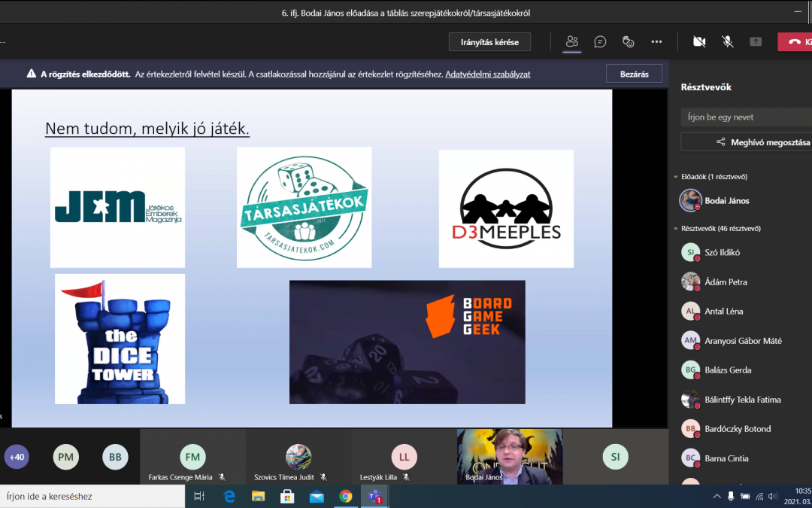Image resolution: width=812 pixels, height=508 pixels.
Task: Leave the meeting with the red hang-up button
Action: click(795, 42)
